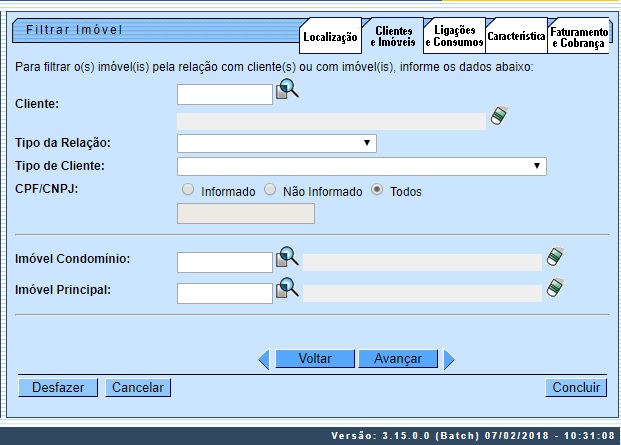Click the left arrow beside Voltar
The image size is (621, 445).
point(264,358)
